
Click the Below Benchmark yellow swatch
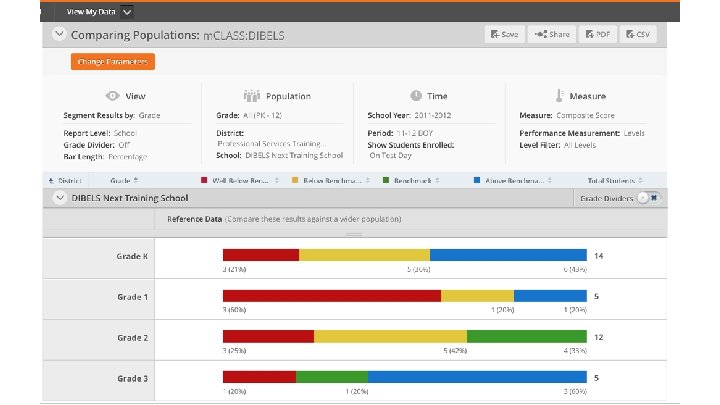click(x=295, y=180)
